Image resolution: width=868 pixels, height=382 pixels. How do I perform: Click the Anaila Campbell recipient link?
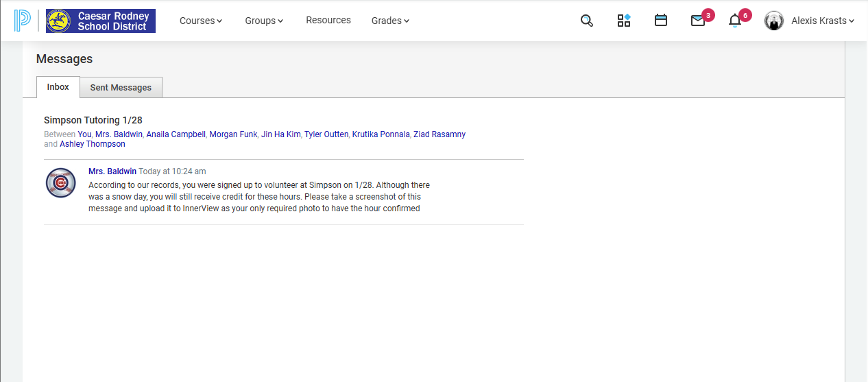coord(176,134)
